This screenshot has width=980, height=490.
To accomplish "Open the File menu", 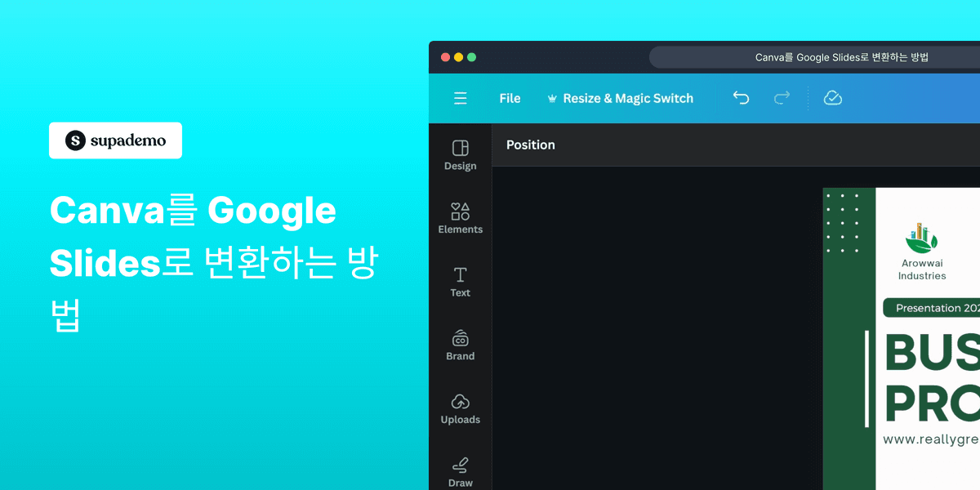I will tap(510, 98).
